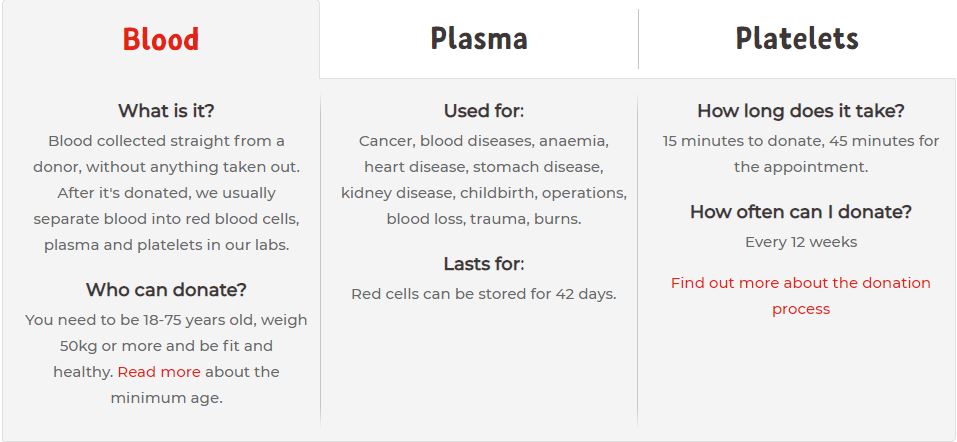Click the Red cells can be stored text
The height and width of the screenshot is (442, 957).
[x=484, y=294]
